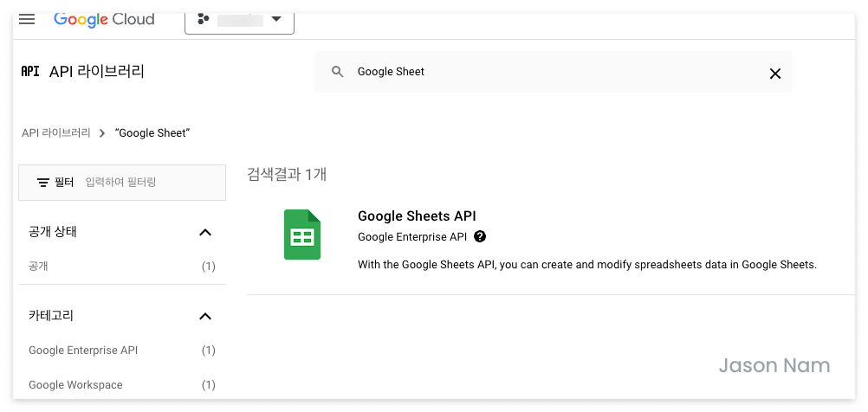The image size is (868, 412).
Task: Click the search magnifier icon
Action: (x=338, y=72)
